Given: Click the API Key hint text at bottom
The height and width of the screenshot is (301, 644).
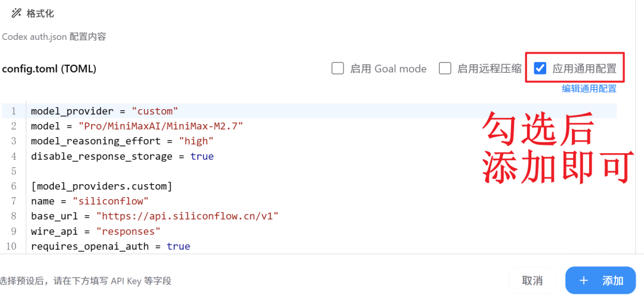Looking at the screenshot, I should coord(85,281).
